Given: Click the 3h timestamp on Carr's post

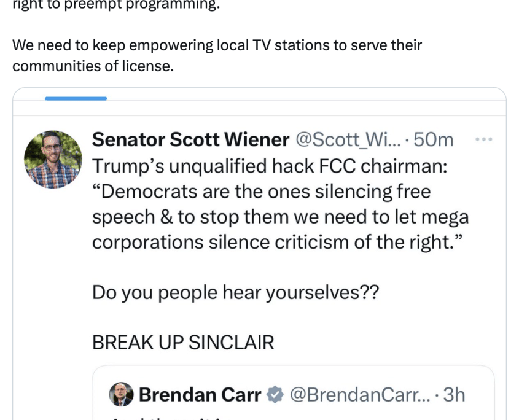Looking at the screenshot, I should pyautogui.click(x=454, y=394).
